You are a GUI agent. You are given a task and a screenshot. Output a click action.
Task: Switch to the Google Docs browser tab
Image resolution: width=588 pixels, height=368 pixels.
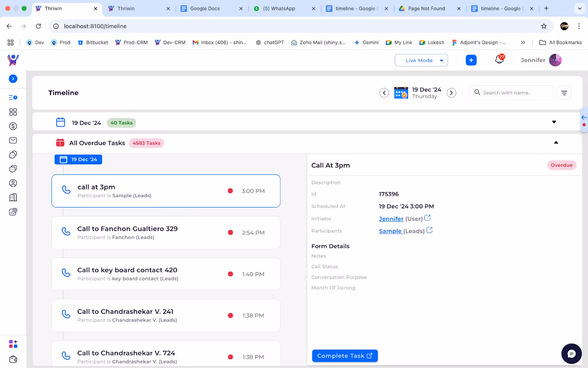(x=205, y=8)
